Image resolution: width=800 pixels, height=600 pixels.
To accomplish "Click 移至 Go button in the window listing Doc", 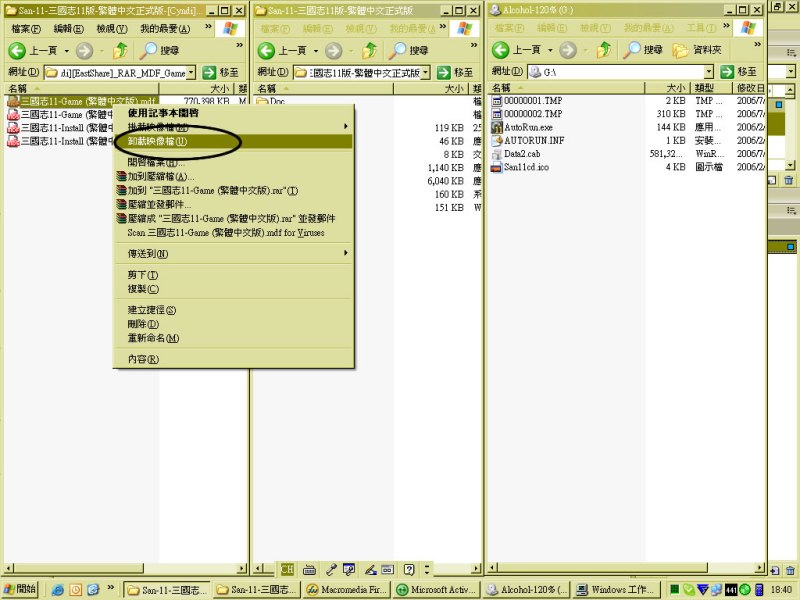I will coord(455,72).
